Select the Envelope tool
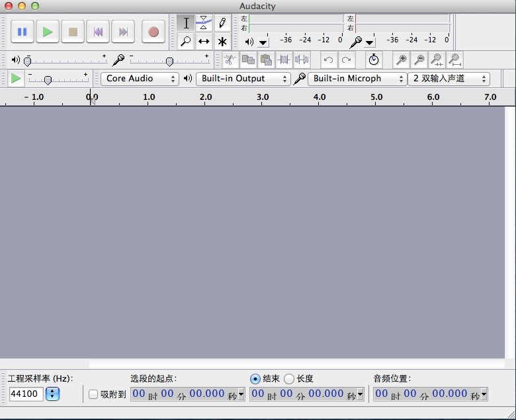Image resolution: width=516 pixels, height=420 pixels. (x=204, y=23)
